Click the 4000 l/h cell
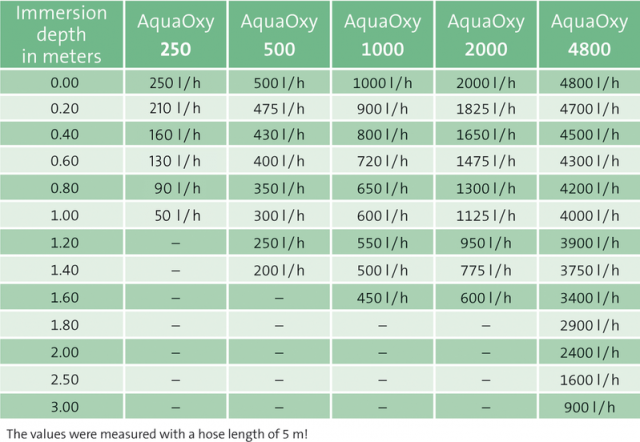This screenshot has height=442, width=640. coord(589,215)
